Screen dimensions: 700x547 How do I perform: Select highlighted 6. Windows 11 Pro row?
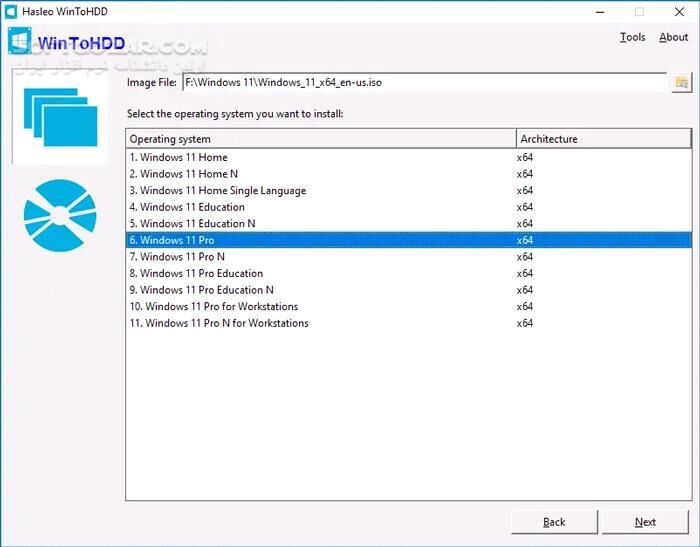pyautogui.click(x=408, y=240)
